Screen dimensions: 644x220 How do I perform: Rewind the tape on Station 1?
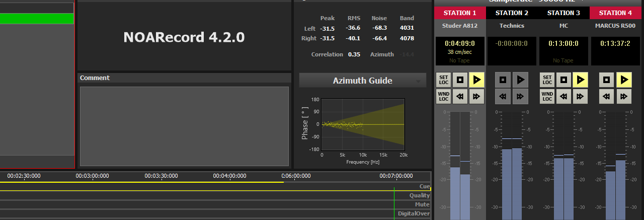coord(460,96)
